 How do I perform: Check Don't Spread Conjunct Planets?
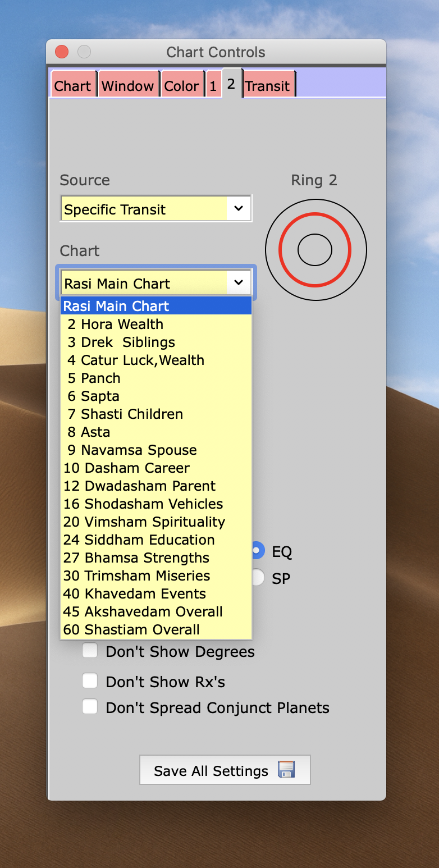pyautogui.click(x=90, y=707)
